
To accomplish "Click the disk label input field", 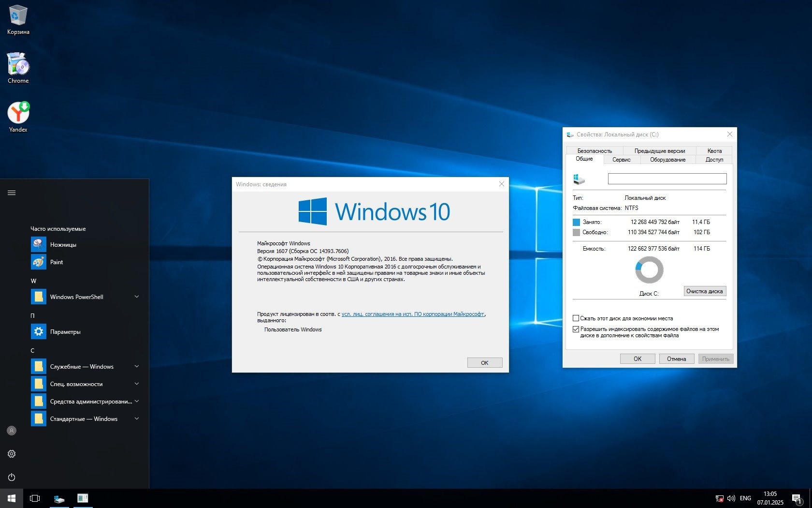I will (x=667, y=179).
